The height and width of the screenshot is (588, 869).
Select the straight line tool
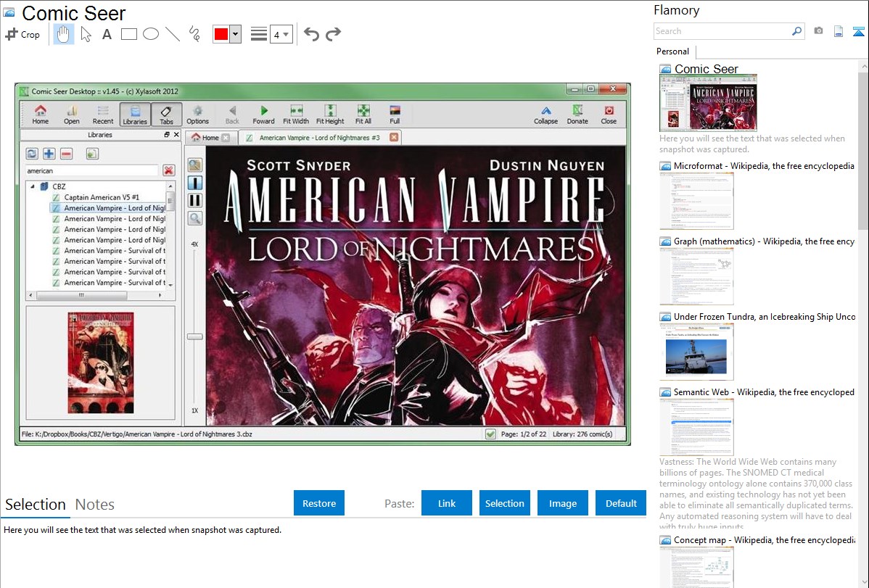[173, 34]
